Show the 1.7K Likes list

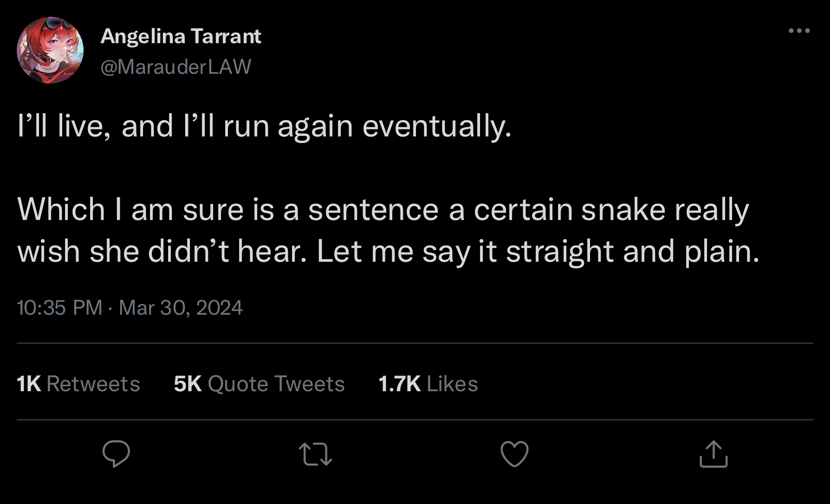coord(428,384)
